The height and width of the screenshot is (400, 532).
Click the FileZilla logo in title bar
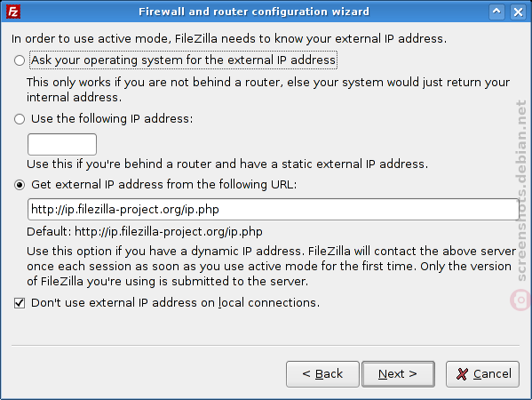click(13, 12)
